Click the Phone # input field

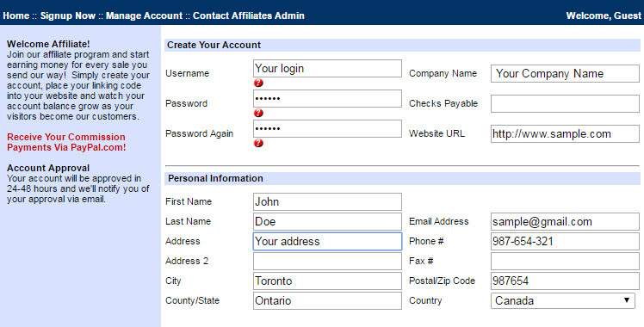[565, 241]
